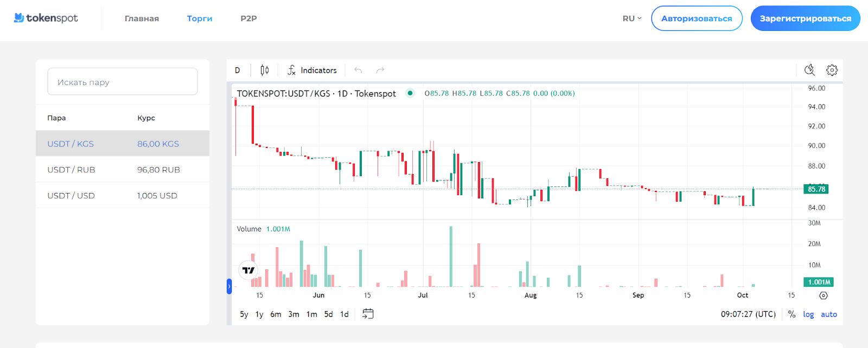Toggle auto scale for the price axis

828,314
